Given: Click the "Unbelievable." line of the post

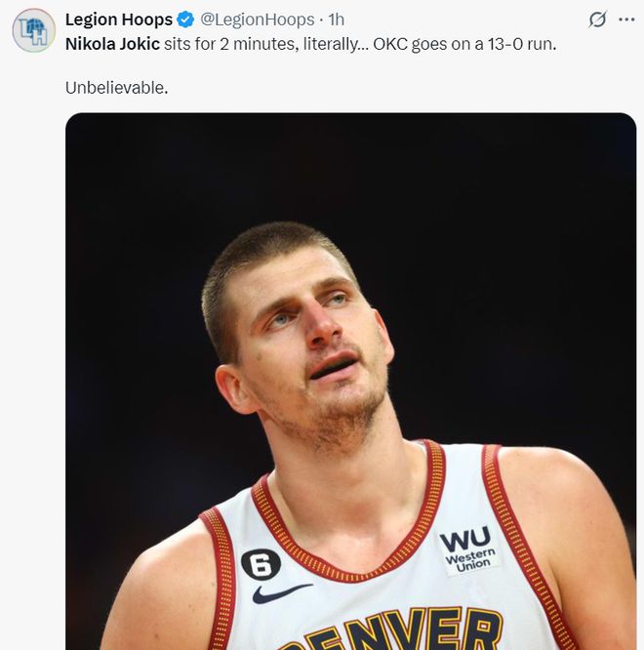Looking at the screenshot, I should click(x=117, y=87).
